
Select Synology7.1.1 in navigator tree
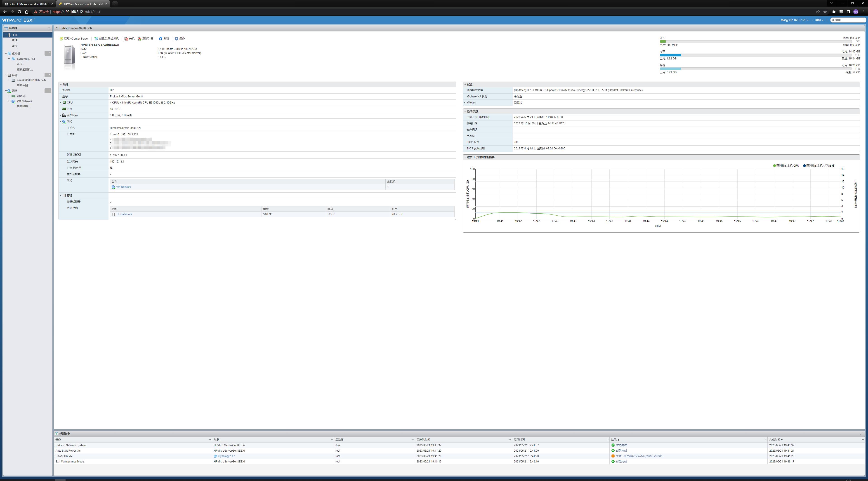pyautogui.click(x=26, y=59)
